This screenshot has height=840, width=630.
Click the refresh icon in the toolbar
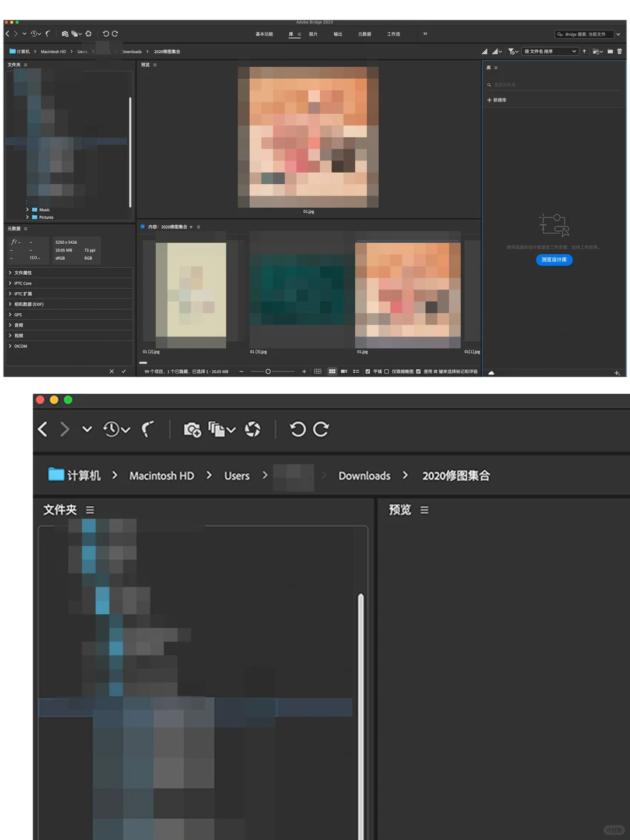tap(89, 34)
